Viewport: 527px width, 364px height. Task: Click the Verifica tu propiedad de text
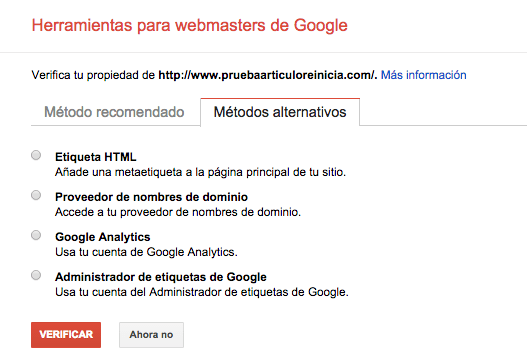click(x=93, y=75)
